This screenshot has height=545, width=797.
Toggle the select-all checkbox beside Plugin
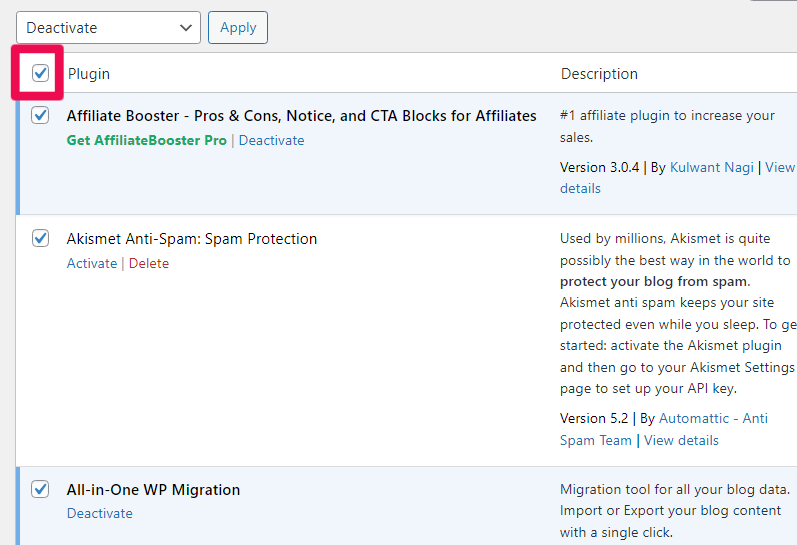tap(40, 73)
